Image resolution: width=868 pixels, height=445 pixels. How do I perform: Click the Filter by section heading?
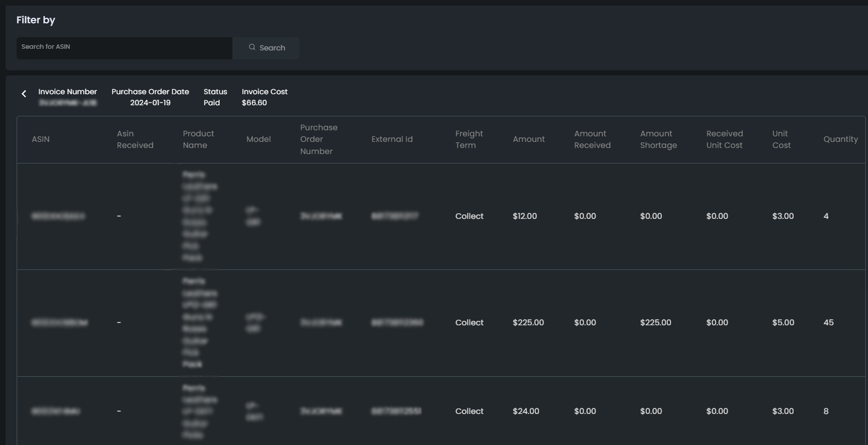35,20
